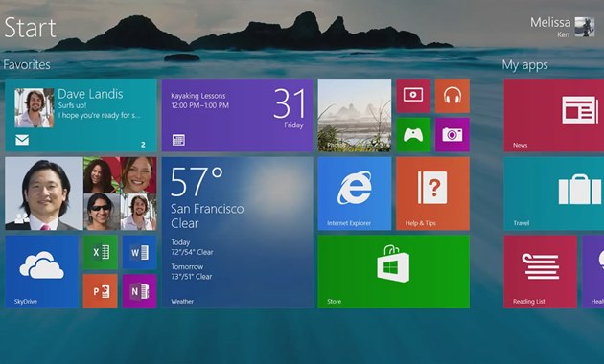Open the Xbox Games tile
This screenshot has height=364, width=604.
413,135
